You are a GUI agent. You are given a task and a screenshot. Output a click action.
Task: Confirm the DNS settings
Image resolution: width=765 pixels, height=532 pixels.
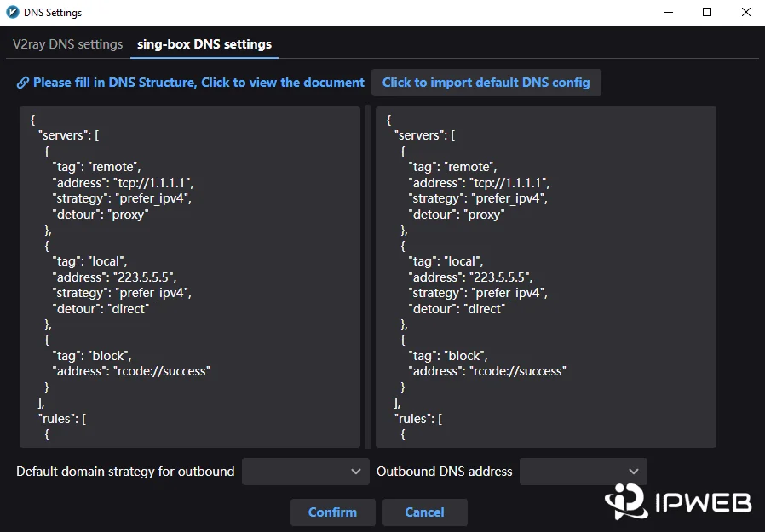[x=333, y=512]
